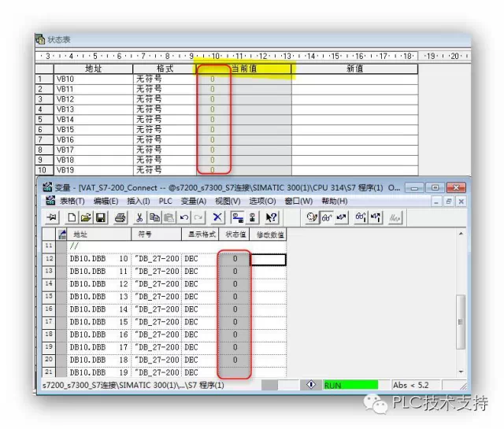Establish online connection to configured CPU
This screenshot has width=504, height=429.
tap(237, 217)
